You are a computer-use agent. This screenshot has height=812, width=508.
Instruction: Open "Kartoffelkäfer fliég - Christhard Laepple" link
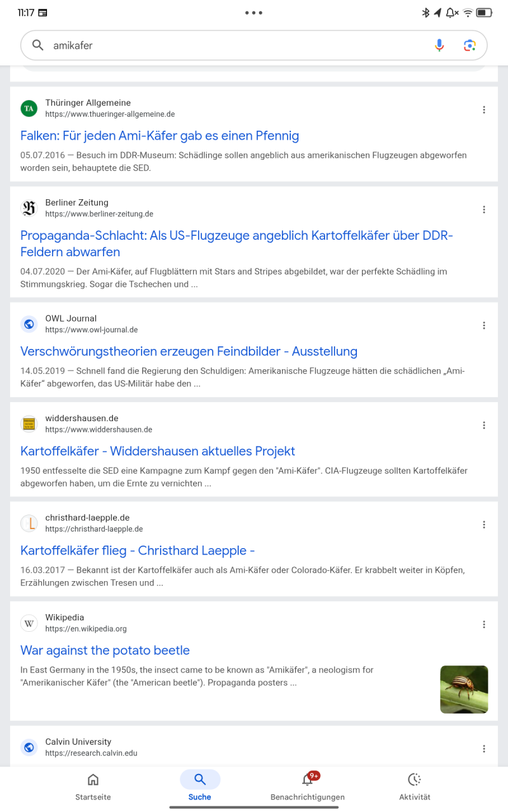(137, 551)
